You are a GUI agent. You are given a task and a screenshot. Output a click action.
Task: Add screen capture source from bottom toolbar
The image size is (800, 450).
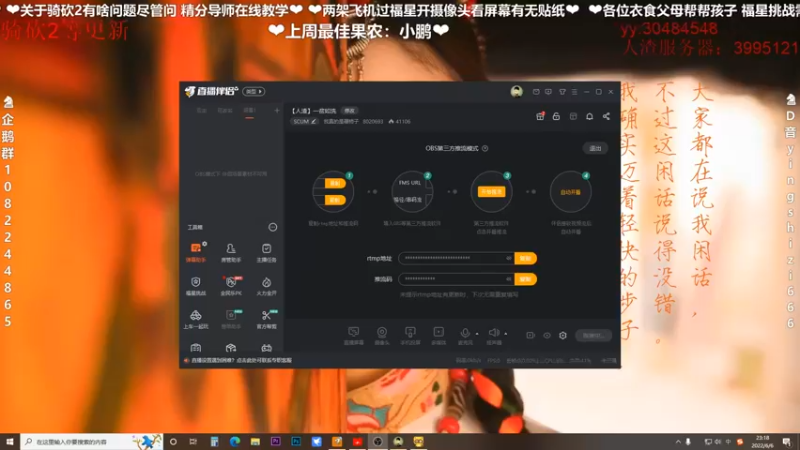tap(354, 336)
